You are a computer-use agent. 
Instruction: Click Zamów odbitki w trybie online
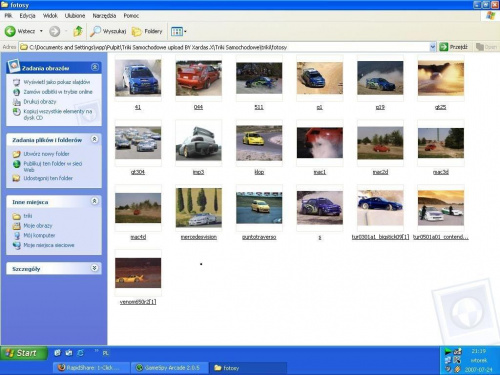[58, 92]
